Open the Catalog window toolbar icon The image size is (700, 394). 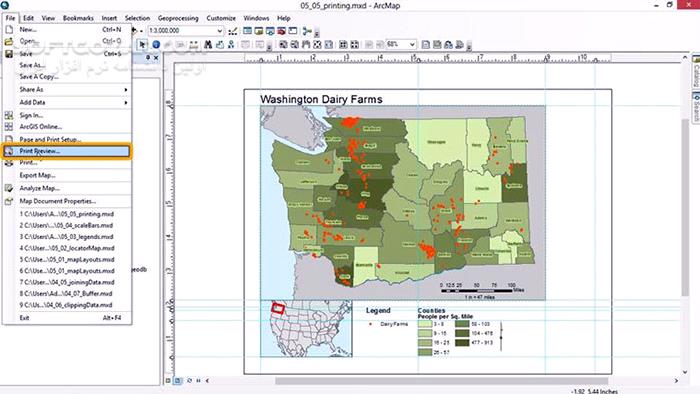click(259, 31)
